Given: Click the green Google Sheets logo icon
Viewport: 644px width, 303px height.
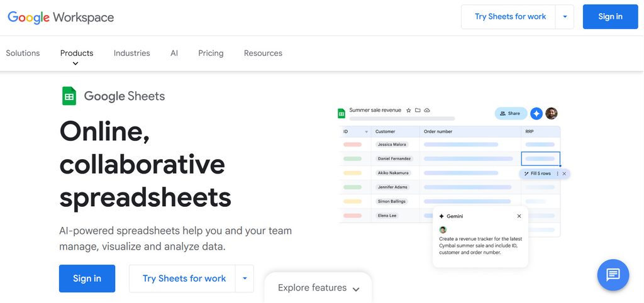Looking at the screenshot, I should (69, 96).
